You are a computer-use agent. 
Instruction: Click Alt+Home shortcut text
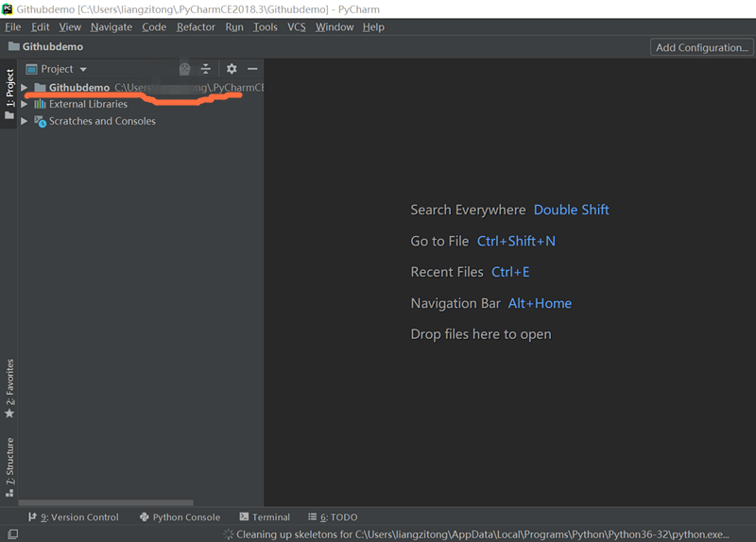click(x=540, y=303)
